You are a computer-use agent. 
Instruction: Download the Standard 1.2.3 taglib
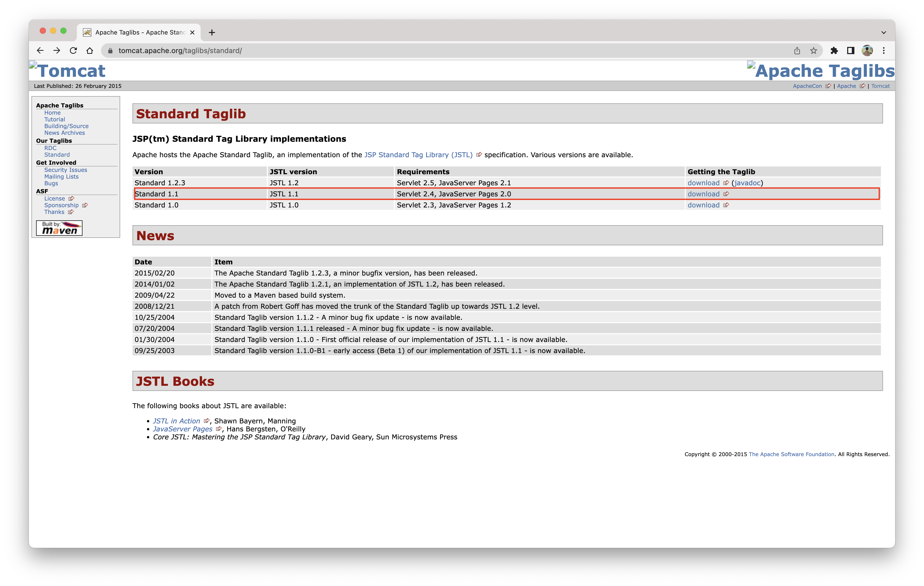click(x=703, y=183)
